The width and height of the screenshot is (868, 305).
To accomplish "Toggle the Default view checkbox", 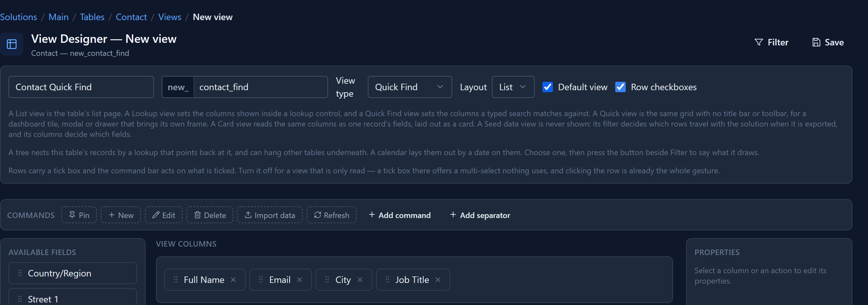I will pyautogui.click(x=548, y=87).
